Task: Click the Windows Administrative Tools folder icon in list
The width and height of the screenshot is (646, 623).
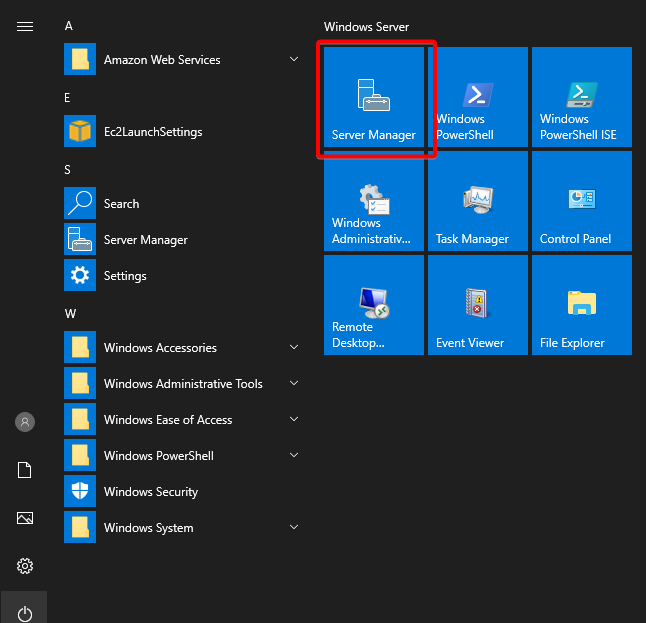Action: [x=80, y=383]
